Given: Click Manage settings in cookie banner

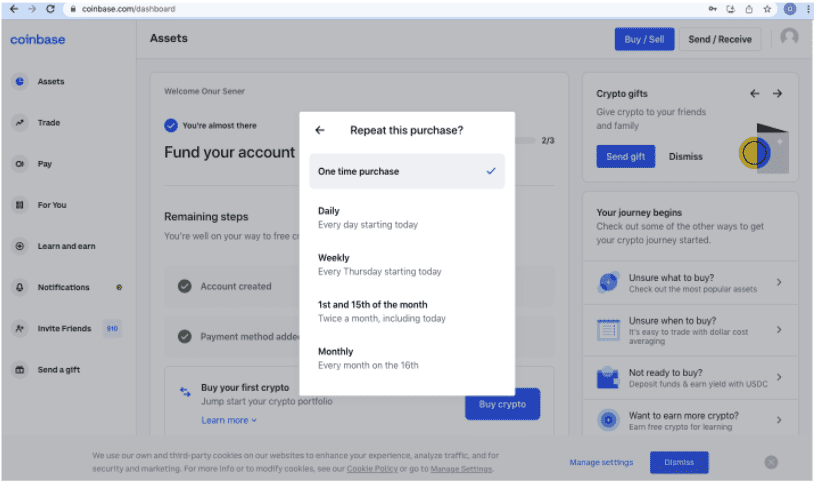Looking at the screenshot, I should 601,462.
